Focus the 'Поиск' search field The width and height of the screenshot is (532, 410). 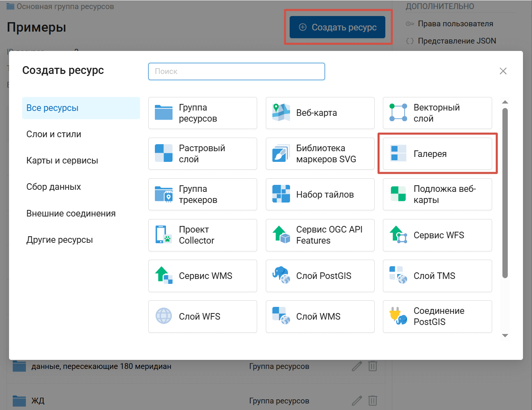237,71
